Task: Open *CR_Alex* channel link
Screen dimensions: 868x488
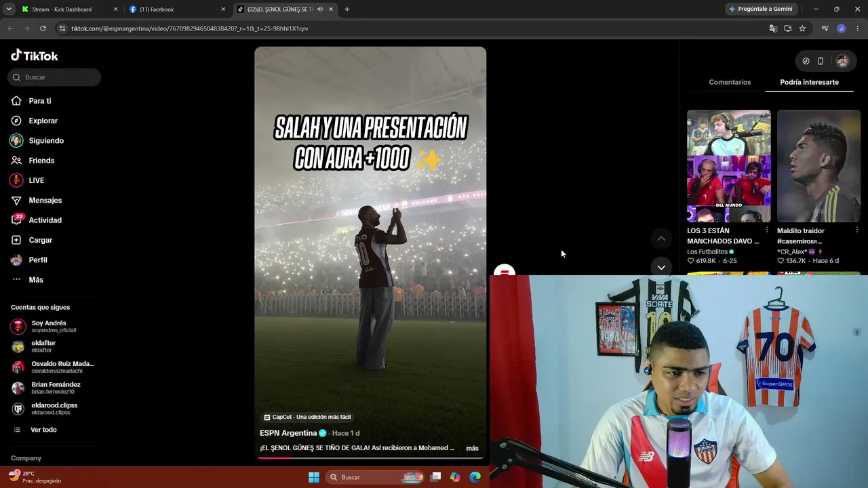Action: tap(799, 251)
